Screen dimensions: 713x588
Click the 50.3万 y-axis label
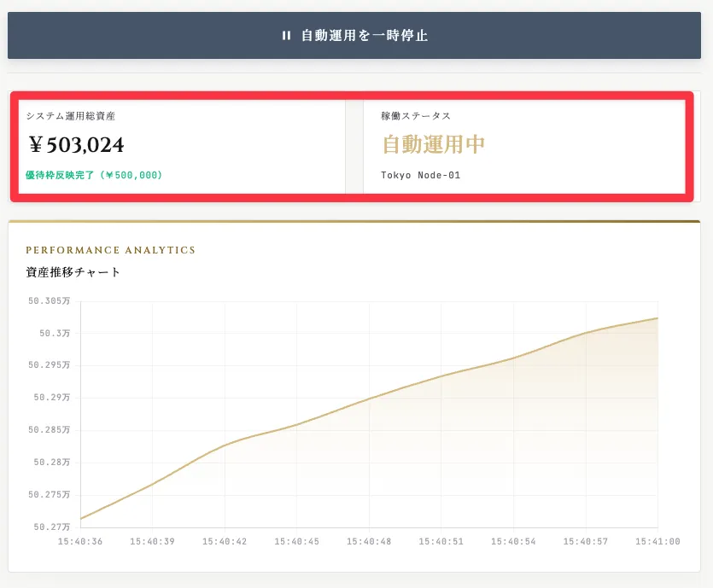point(55,333)
